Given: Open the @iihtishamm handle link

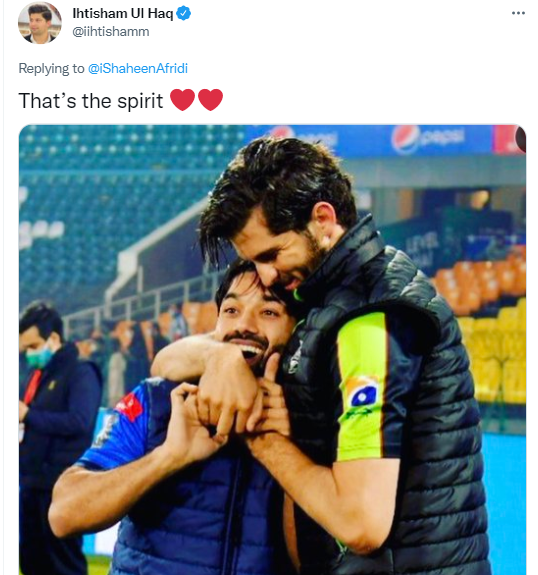Looking at the screenshot, I should point(111,32).
